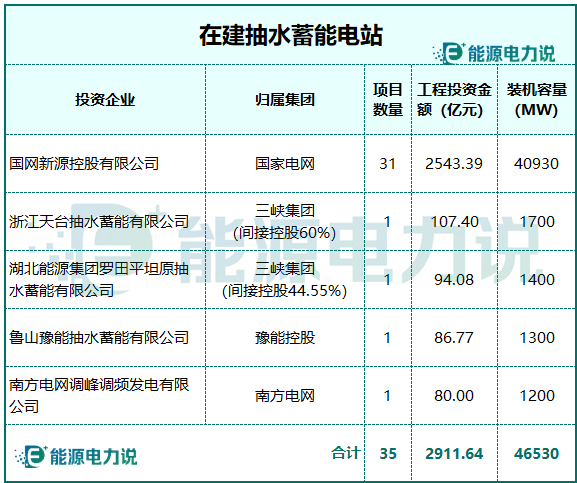This screenshot has width=577, height=483.
Task: Select the 三峡集团 (间接控股60%) cell
Action: 285,222
